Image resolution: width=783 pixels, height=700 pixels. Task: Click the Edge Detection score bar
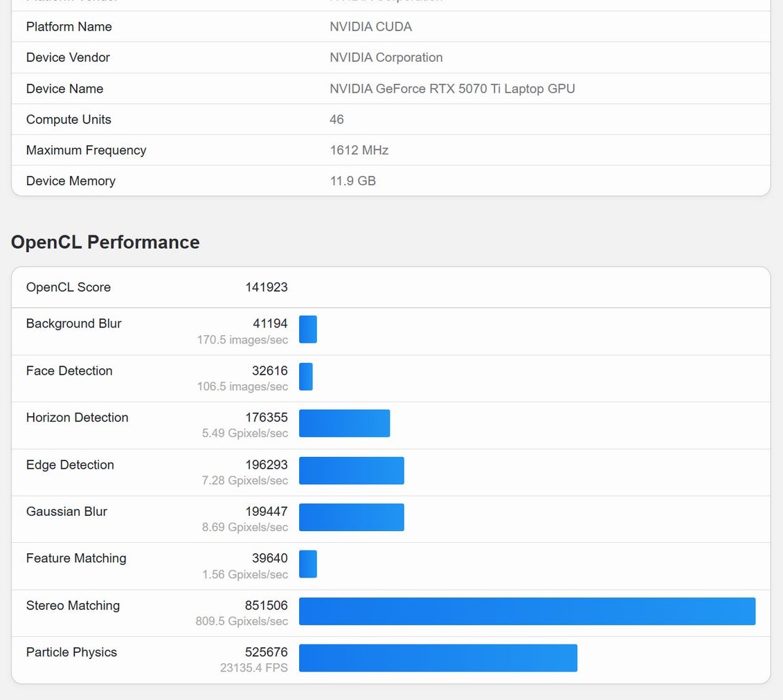(x=352, y=470)
